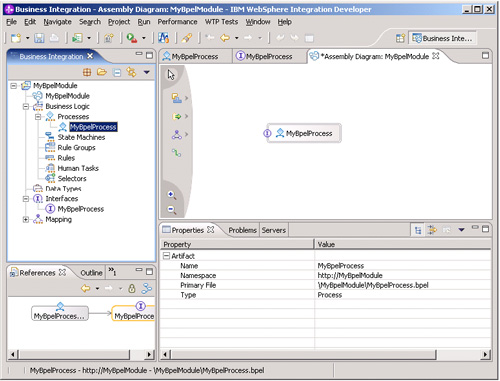500x381 pixels.
Task: Click the Collapse All icon in Business Integration view
Action: (x=117, y=72)
